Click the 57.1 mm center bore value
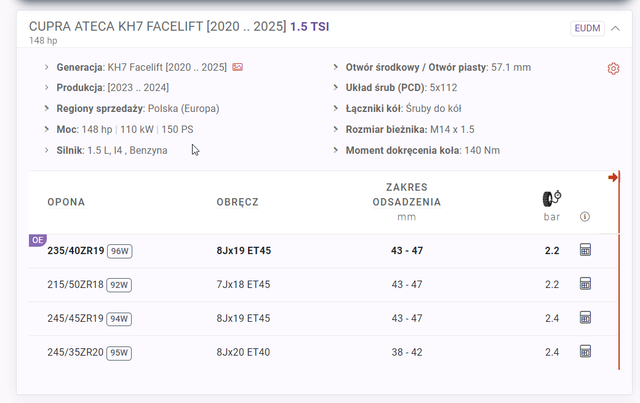Viewport: 640px width, 403px height. [x=511, y=67]
